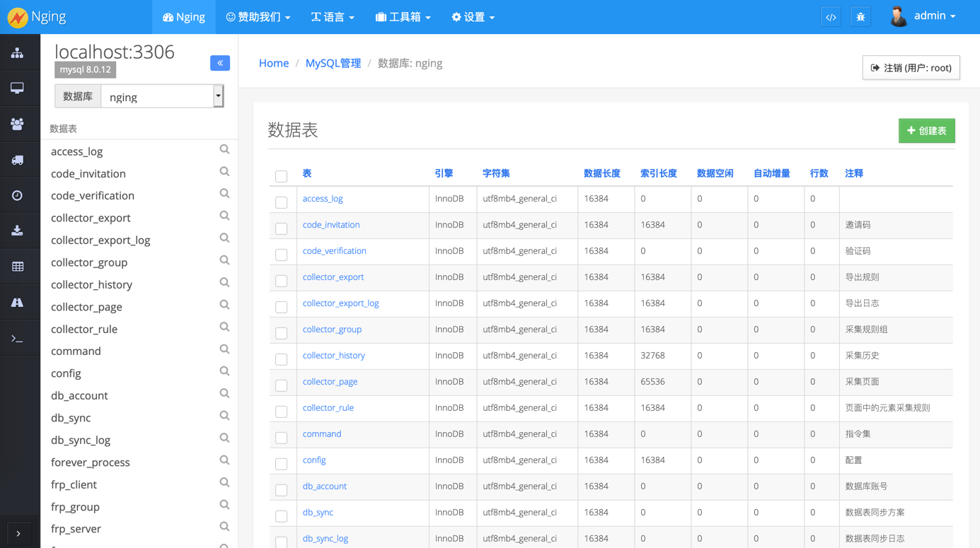Open the 工具箱 menu

point(403,17)
